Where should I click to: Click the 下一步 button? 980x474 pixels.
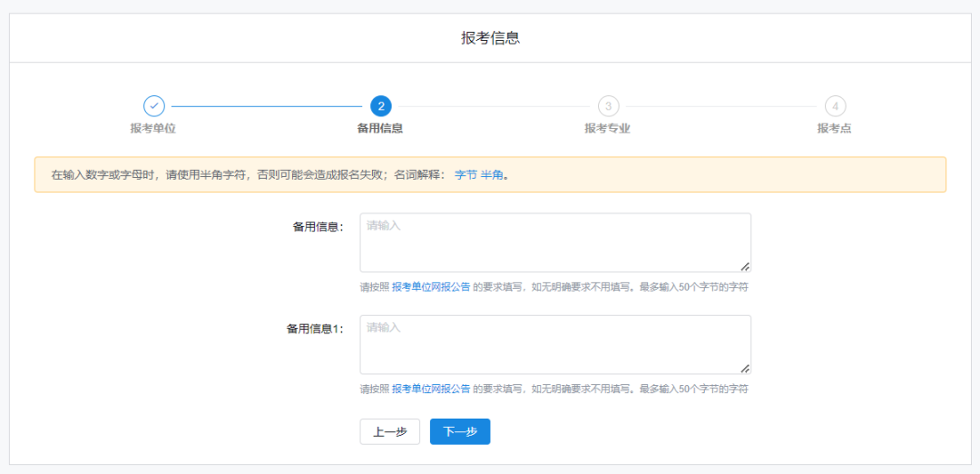pos(460,431)
